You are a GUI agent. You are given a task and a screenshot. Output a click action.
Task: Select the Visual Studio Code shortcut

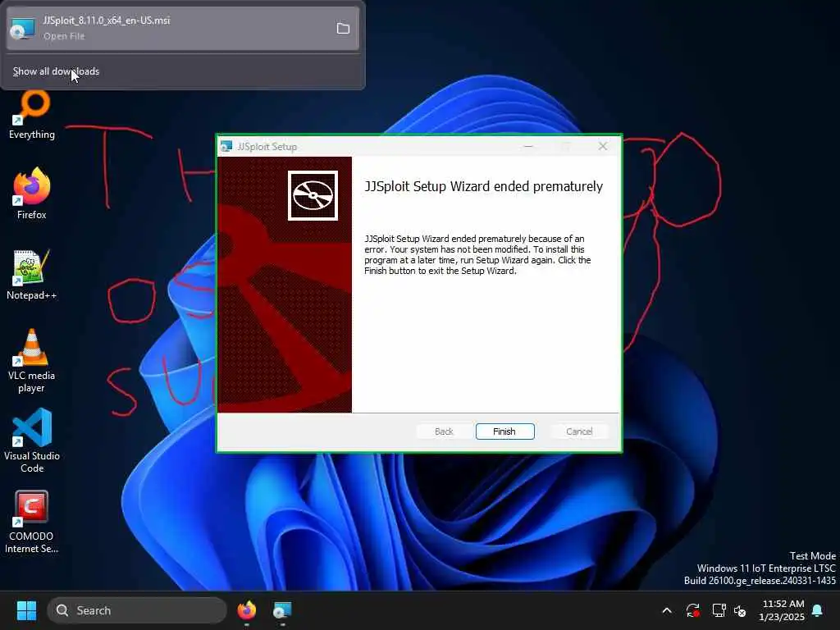click(32, 441)
